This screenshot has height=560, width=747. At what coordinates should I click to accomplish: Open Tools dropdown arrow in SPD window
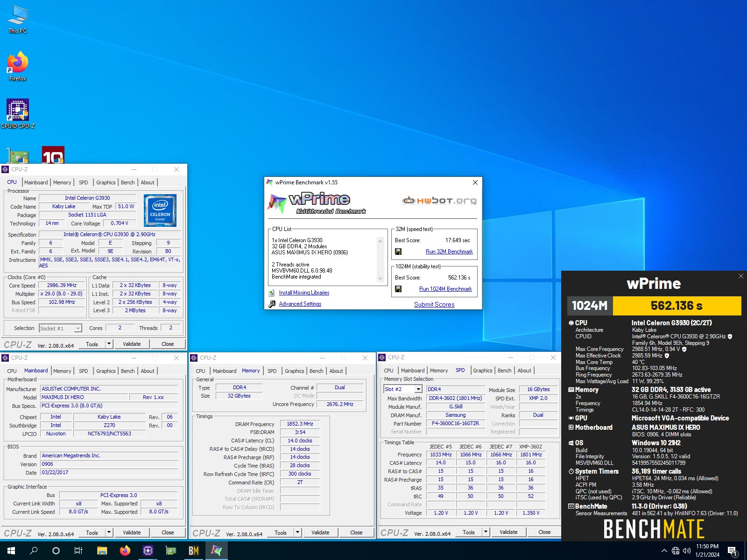[x=486, y=532]
